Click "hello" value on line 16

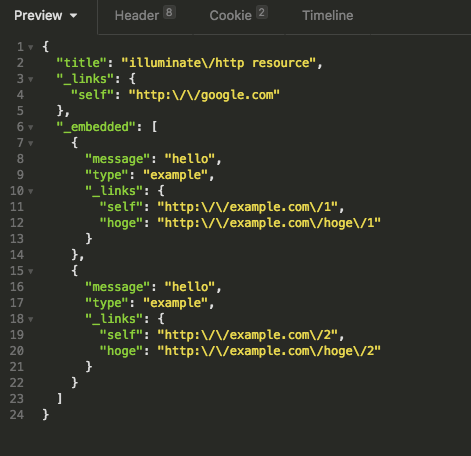[x=190, y=287]
